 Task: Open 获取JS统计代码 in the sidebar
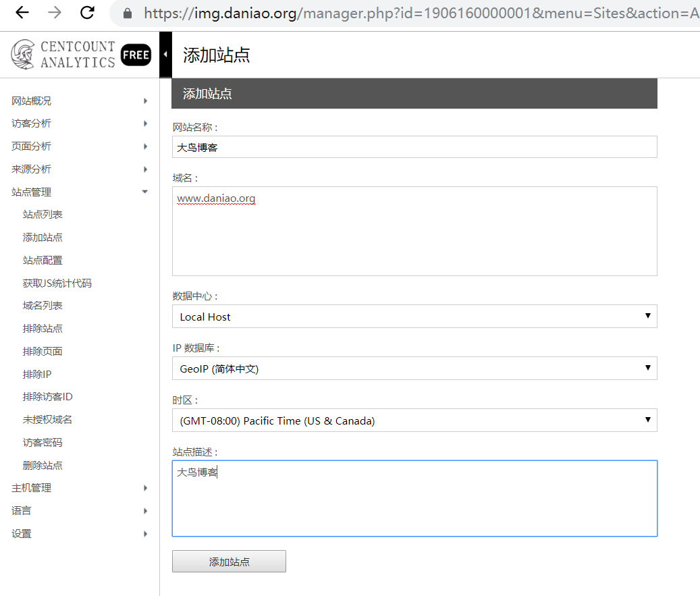point(57,283)
